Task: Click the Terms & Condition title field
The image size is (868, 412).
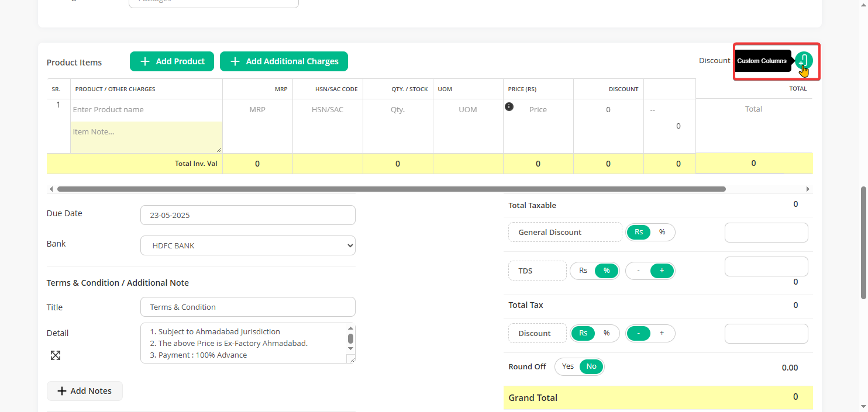Action: [247, 307]
